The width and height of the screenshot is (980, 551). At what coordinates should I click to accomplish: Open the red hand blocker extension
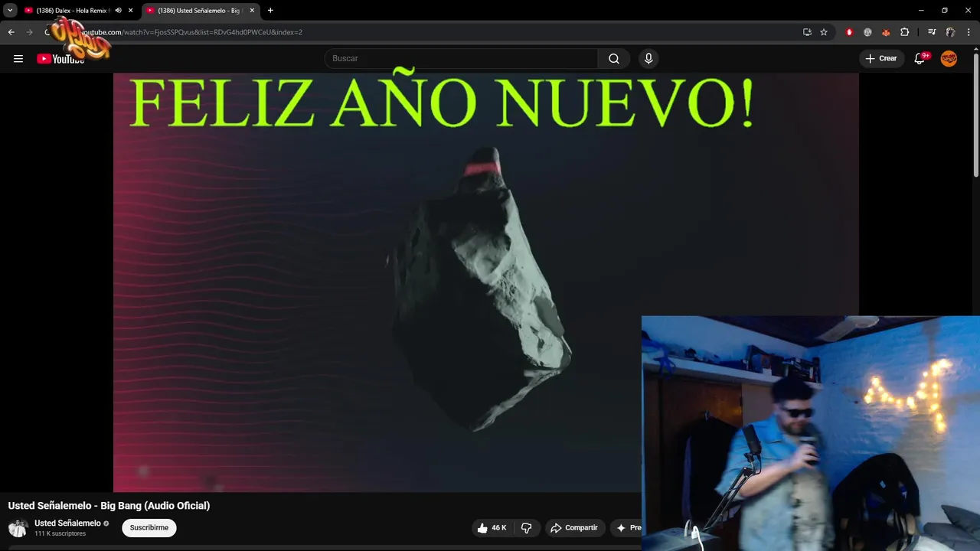[849, 32]
